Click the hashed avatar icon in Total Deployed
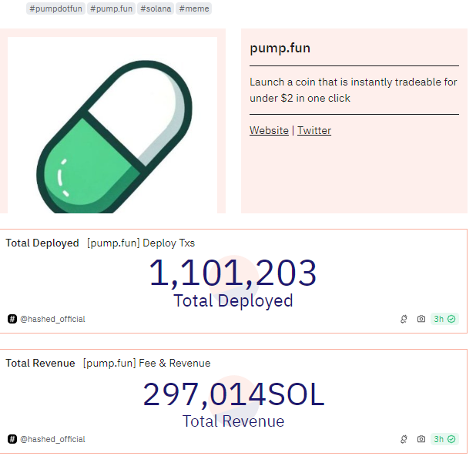476x466 pixels. [12, 319]
